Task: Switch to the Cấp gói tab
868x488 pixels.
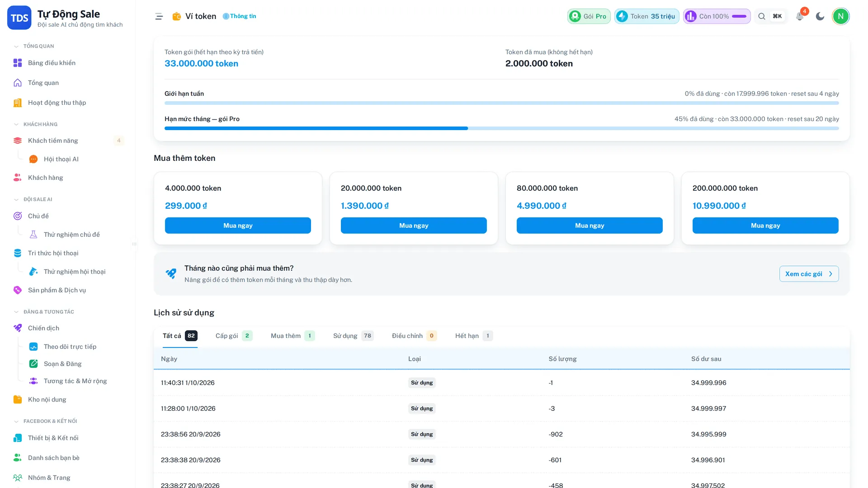Action: coord(234,336)
